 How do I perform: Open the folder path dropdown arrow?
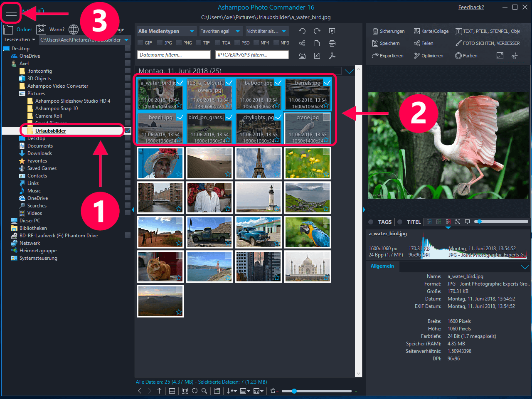[x=126, y=40]
